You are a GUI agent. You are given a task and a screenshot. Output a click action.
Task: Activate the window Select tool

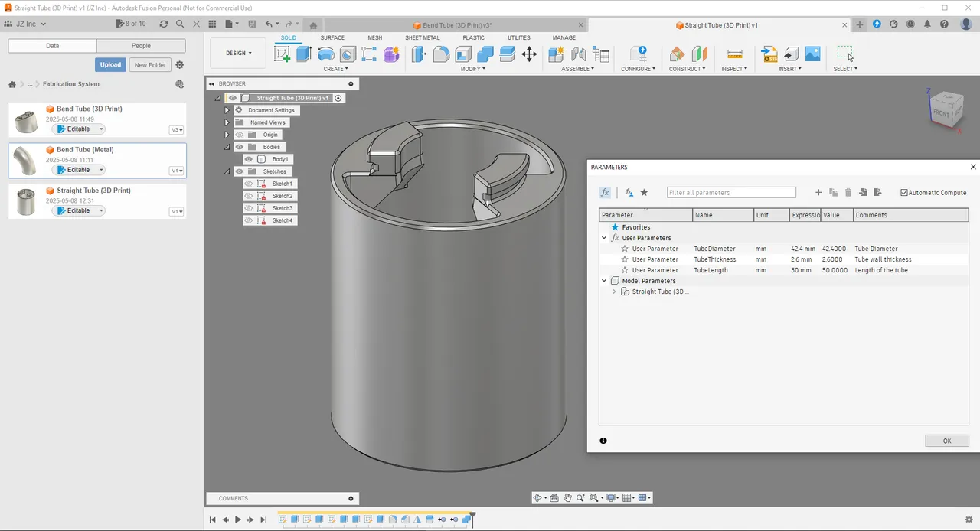pos(844,54)
